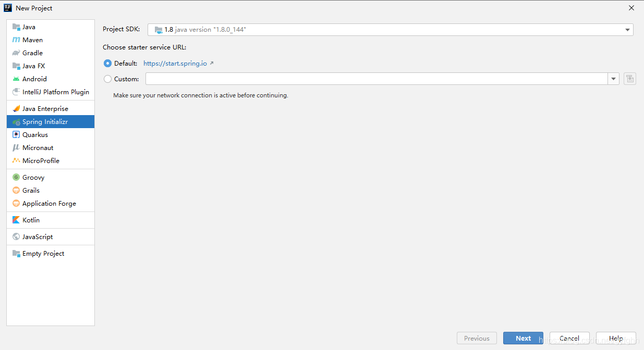Select the IntelliJ Platform Plugin entry text
Viewport: 644px width, 350px height.
(56, 92)
